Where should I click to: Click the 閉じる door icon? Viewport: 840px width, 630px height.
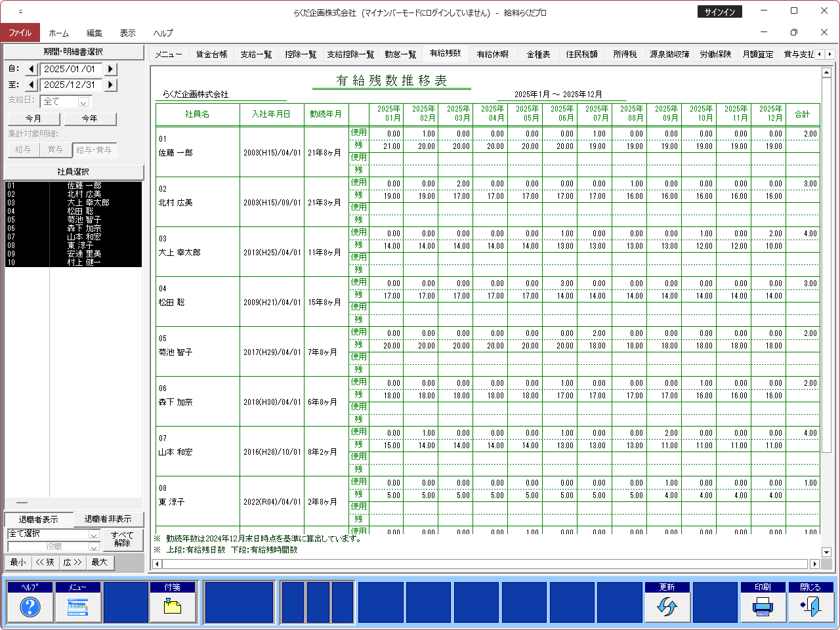pyautogui.click(x=810, y=607)
